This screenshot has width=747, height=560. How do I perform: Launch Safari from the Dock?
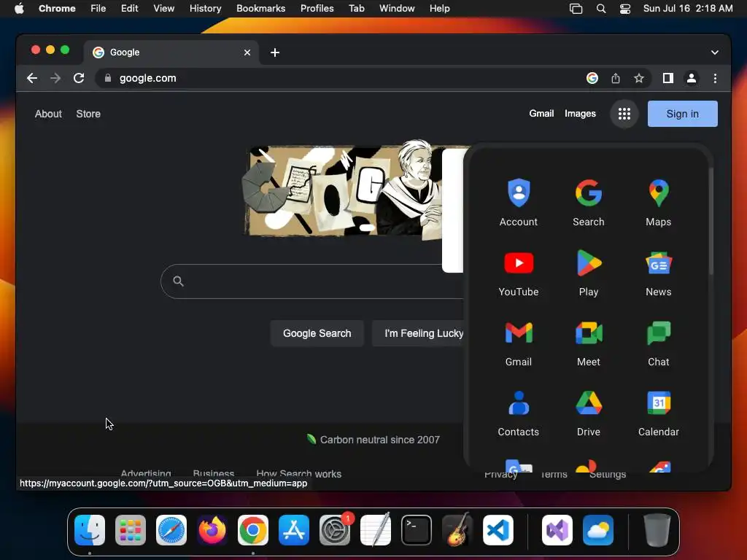click(x=171, y=530)
